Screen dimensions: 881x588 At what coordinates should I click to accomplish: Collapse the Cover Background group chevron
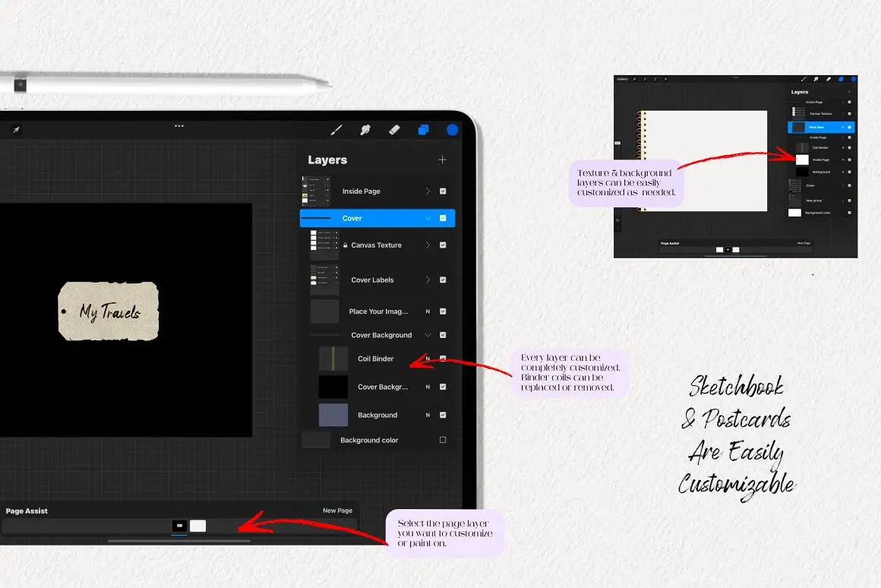(428, 335)
